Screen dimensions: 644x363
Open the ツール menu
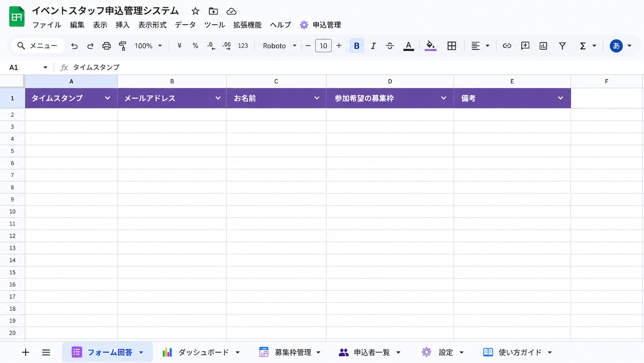(x=215, y=25)
